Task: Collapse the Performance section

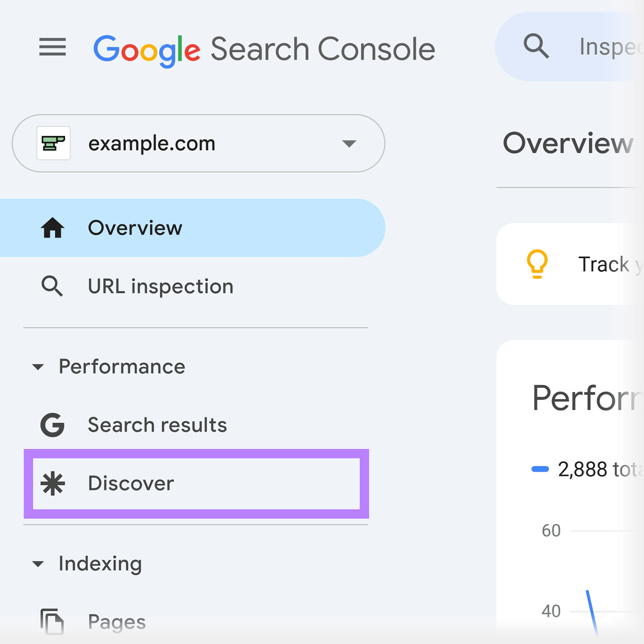Action: pos(38,367)
